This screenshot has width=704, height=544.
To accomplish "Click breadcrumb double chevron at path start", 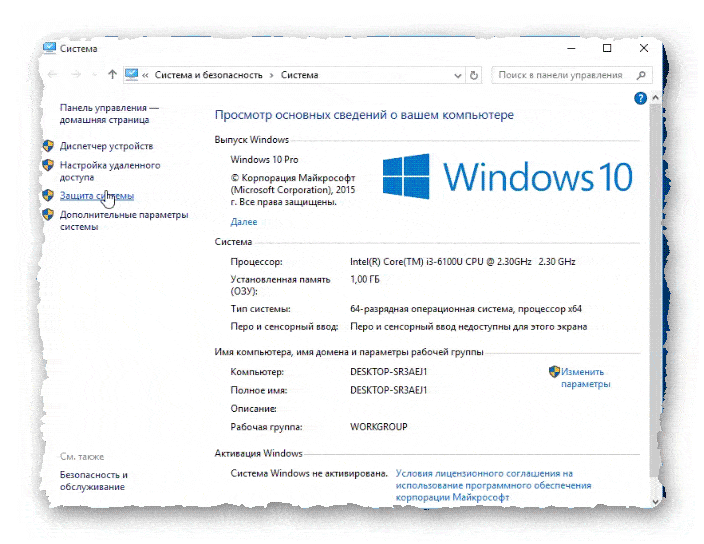I will [145, 75].
